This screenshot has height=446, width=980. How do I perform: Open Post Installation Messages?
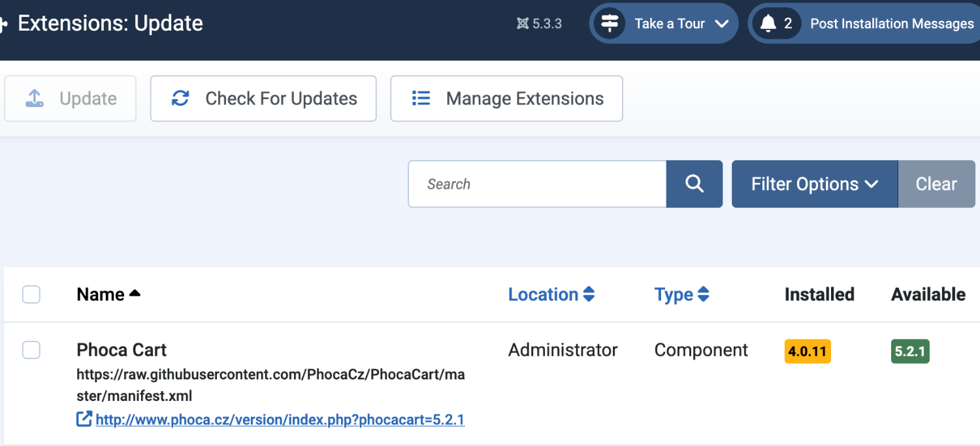891,24
